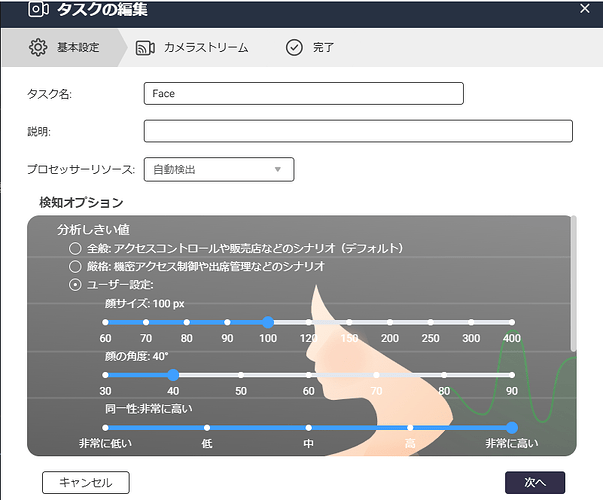
Task: Click the checkmark circle icon for 完了
Action: [294, 47]
